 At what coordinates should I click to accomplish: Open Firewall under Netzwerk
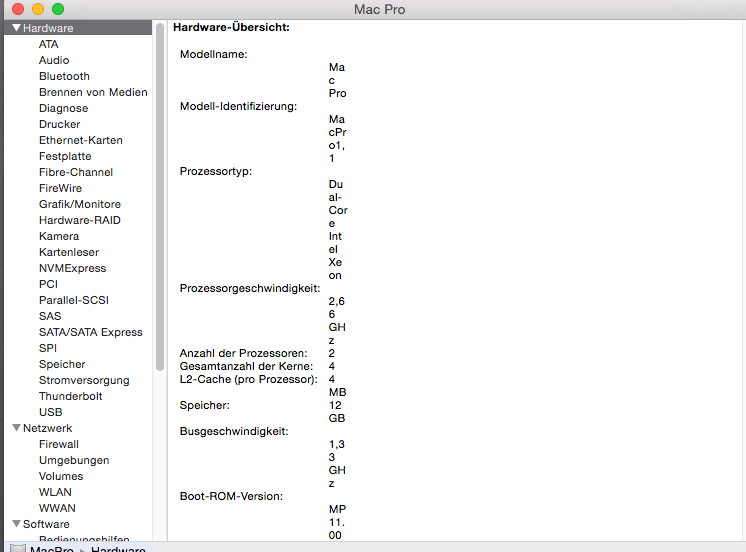pyautogui.click(x=59, y=444)
